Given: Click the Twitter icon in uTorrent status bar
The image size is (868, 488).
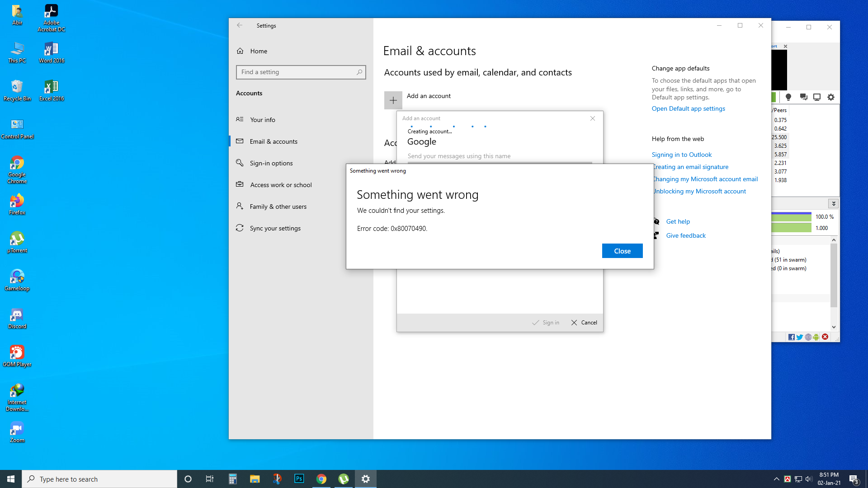Looking at the screenshot, I should pyautogui.click(x=800, y=337).
